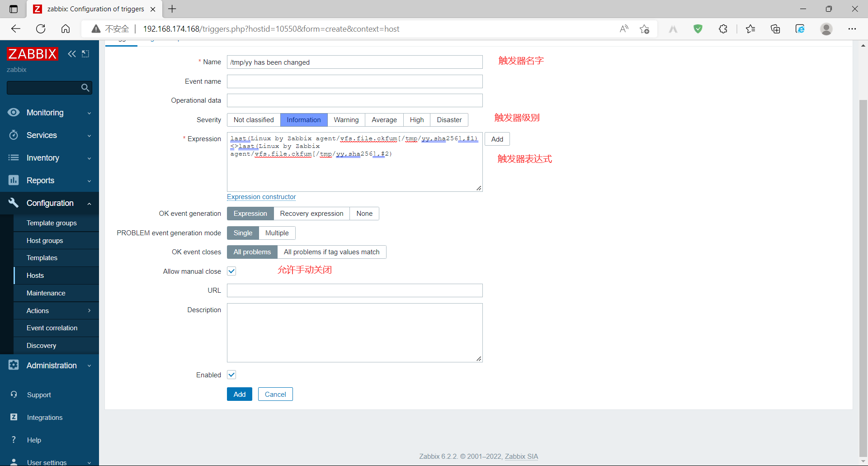This screenshot has height=466, width=868.
Task: Go back with the browser back arrow
Action: point(16,29)
